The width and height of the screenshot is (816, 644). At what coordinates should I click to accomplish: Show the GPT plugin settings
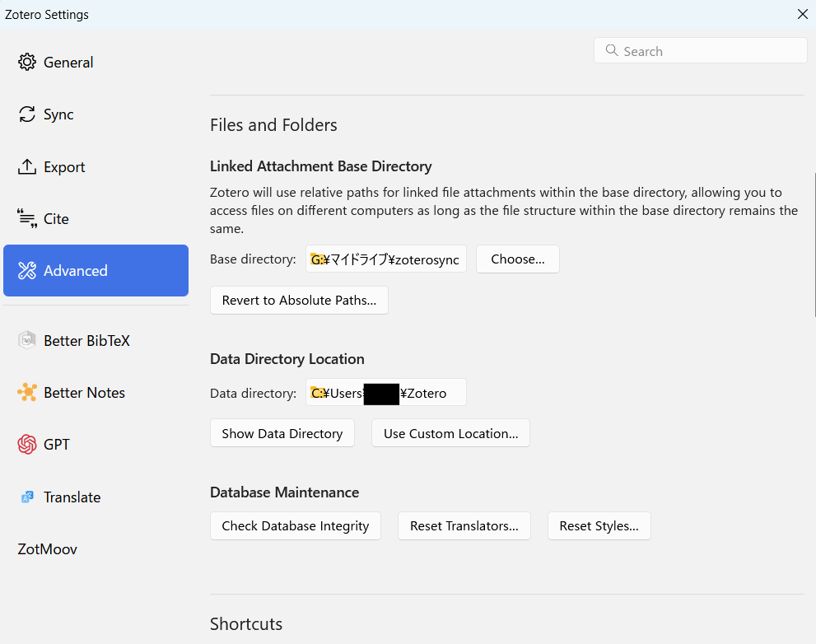[96, 444]
